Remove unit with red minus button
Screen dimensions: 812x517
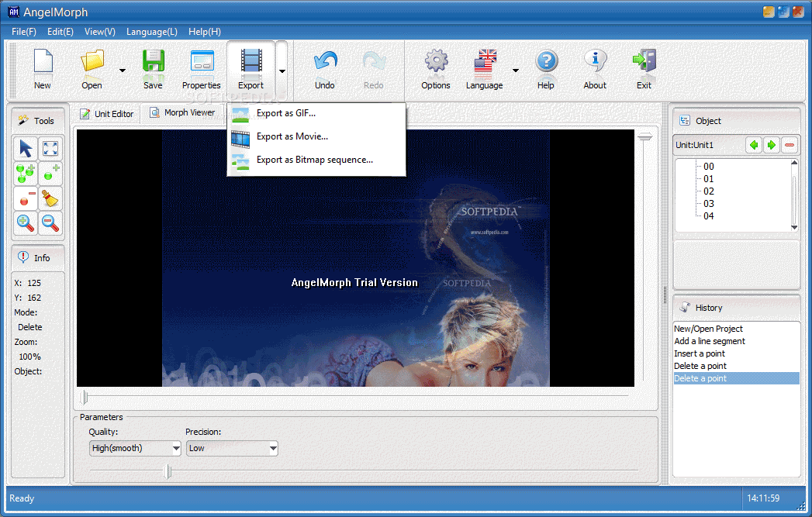pos(790,146)
